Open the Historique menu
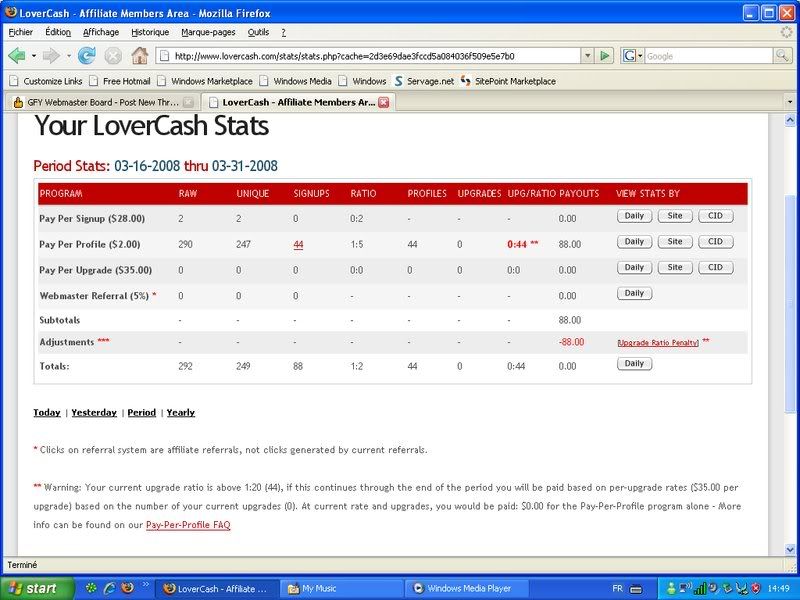The height and width of the screenshot is (600, 800). pyautogui.click(x=150, y=32)
